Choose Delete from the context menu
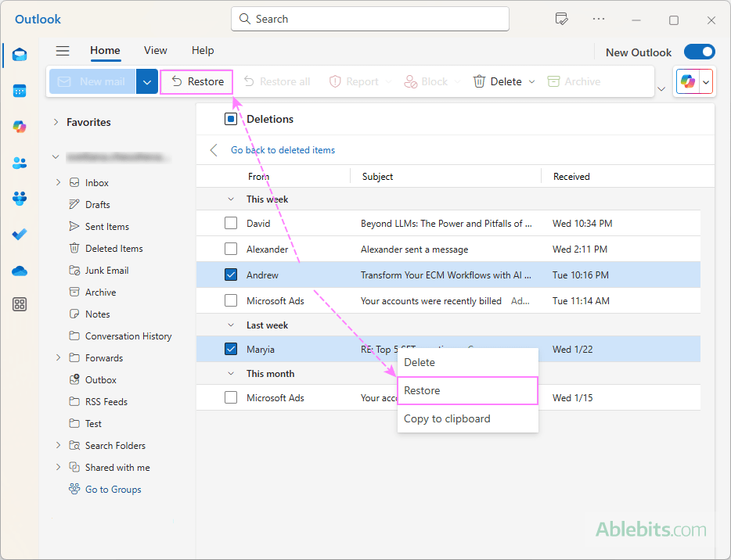 click(x=467, y=362)
